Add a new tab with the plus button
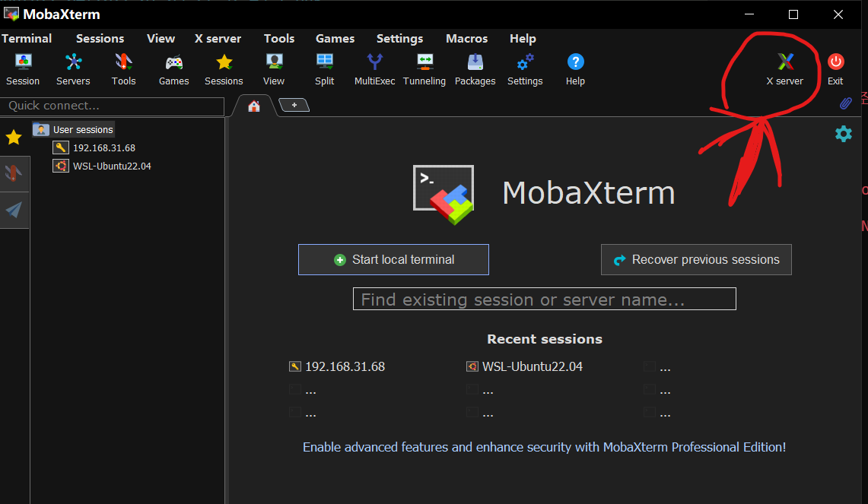This screenshot has width=868, height=504. pos(294,105)
